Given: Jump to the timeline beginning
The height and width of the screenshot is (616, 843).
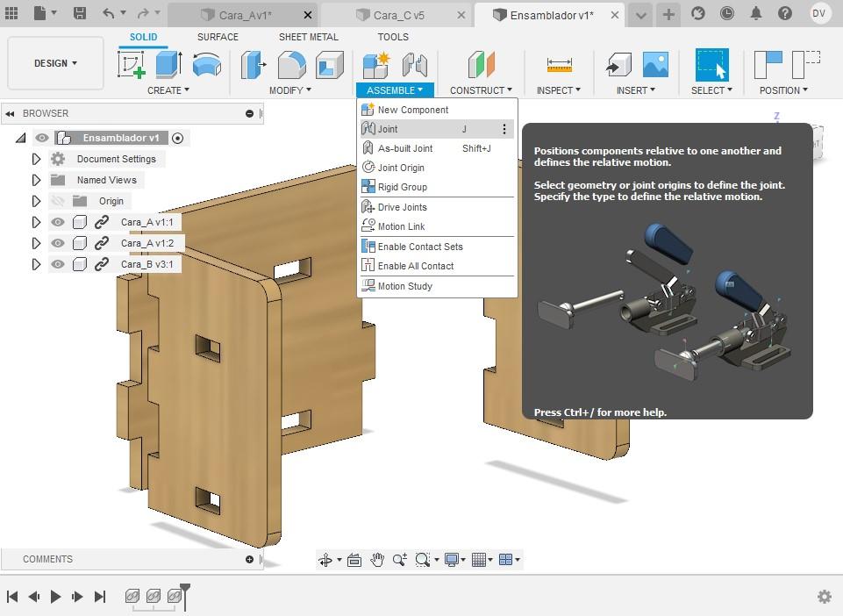Looking at the screenshot, I should [x=12, y=596].
